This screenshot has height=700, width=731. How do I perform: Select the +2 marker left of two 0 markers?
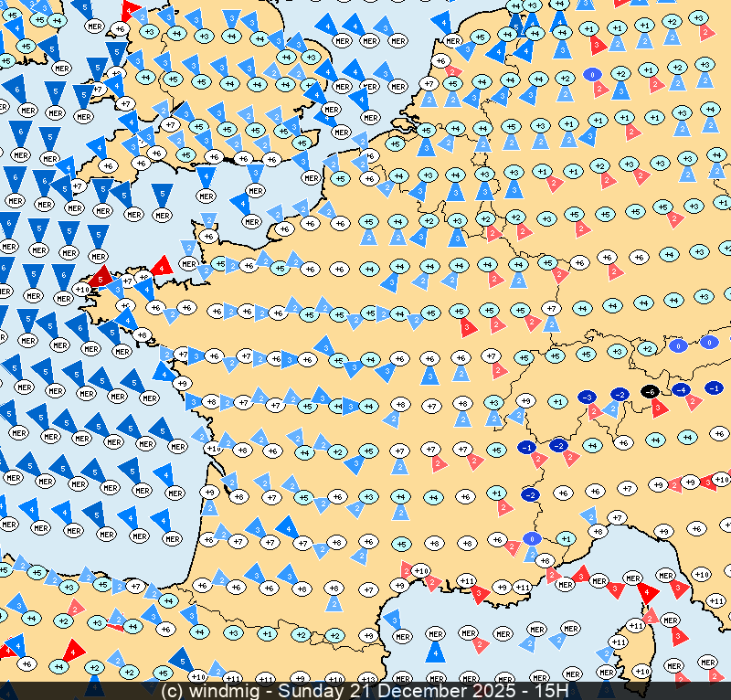pyautogui.click(x=647, y=348)
